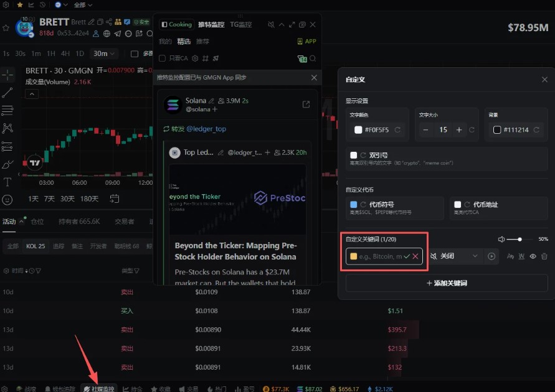555x392 pixels.
Task: Select the 推荐 sub-tab
Action: (x=202, y=41)
